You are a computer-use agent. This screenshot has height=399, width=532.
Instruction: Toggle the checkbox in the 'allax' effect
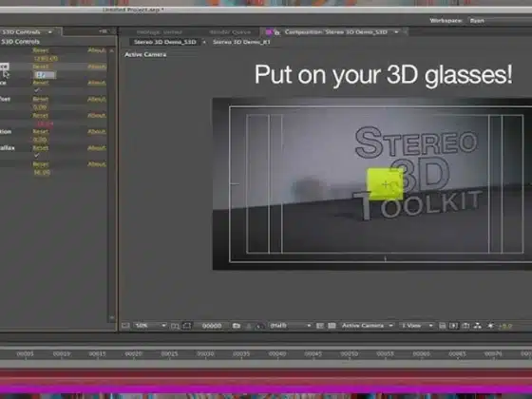pos(37,156)
